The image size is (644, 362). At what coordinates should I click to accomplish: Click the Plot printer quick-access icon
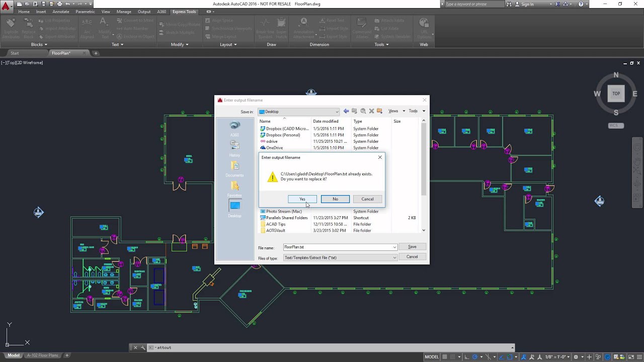click(x=59, y=4)
